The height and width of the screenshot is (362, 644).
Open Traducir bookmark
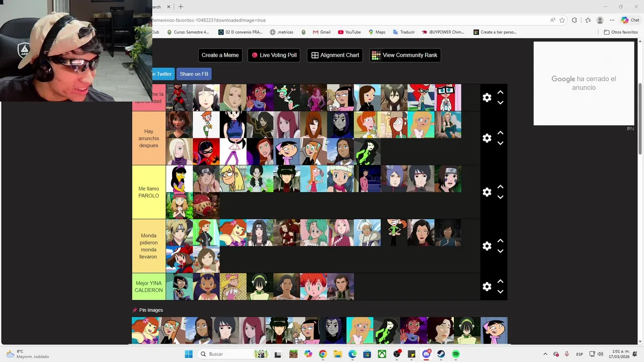pos(404,32)
